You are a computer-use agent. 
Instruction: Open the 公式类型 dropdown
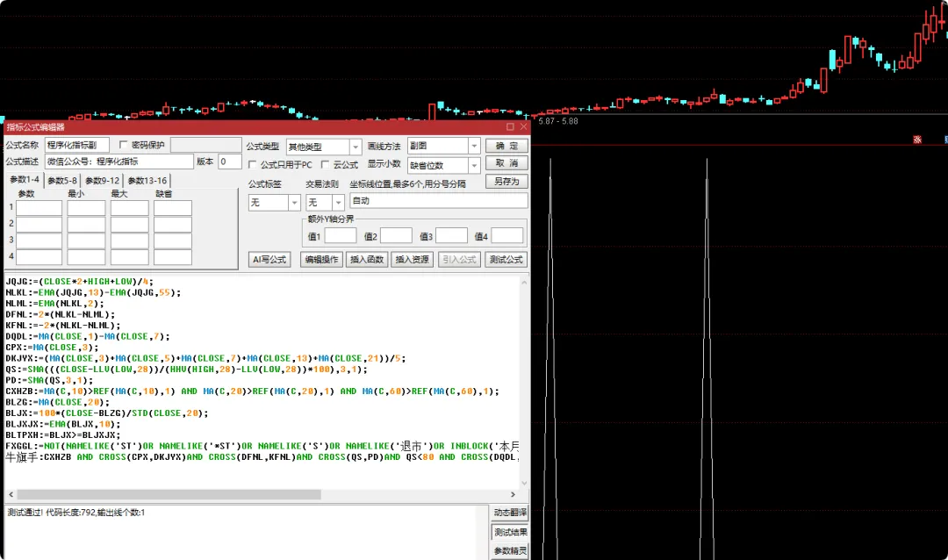[355, 147]
